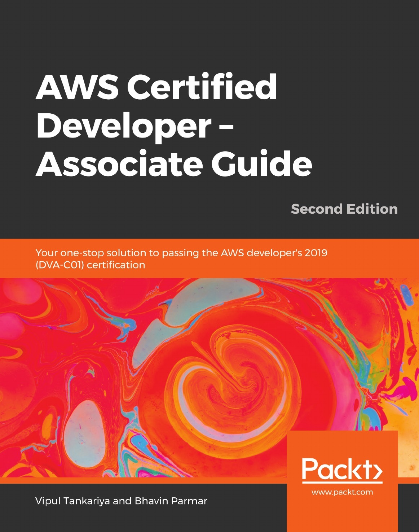Click the 'Associate Guide' title line

click(174, 163)
